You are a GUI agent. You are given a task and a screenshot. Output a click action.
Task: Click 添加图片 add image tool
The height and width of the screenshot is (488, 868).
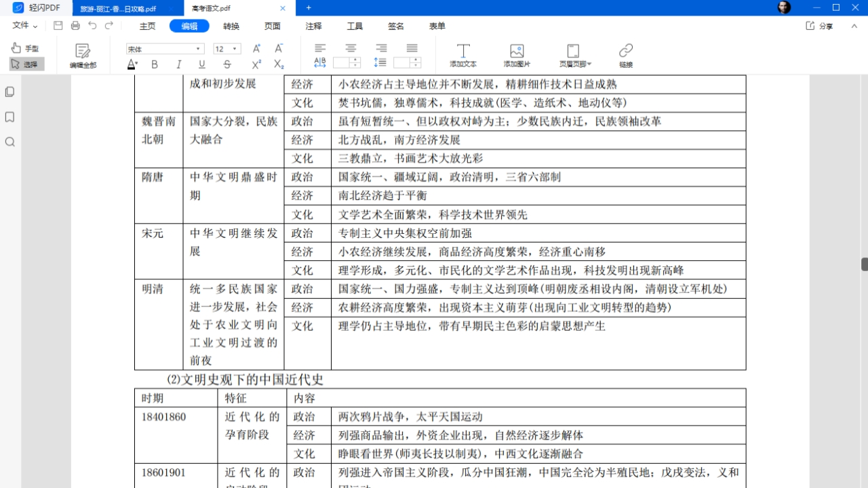pyautogui.click(x=517, y=56)
